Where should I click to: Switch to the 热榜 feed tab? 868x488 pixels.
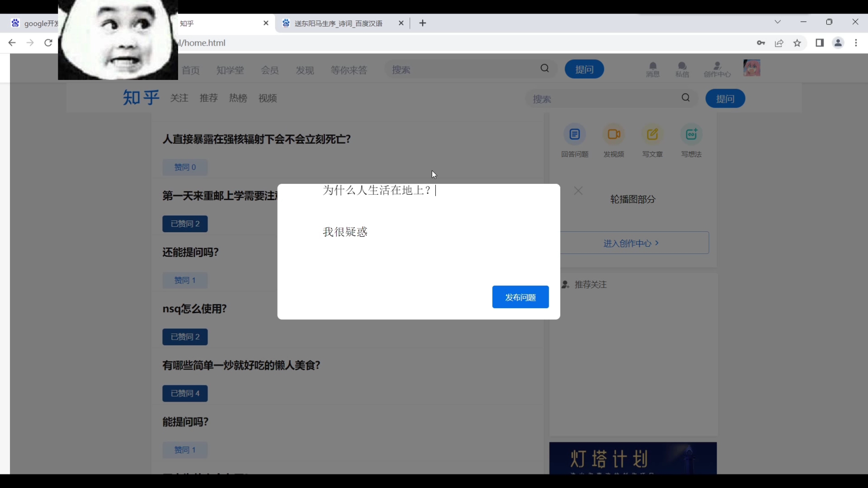pyautogui.click(x=238, y=98)
